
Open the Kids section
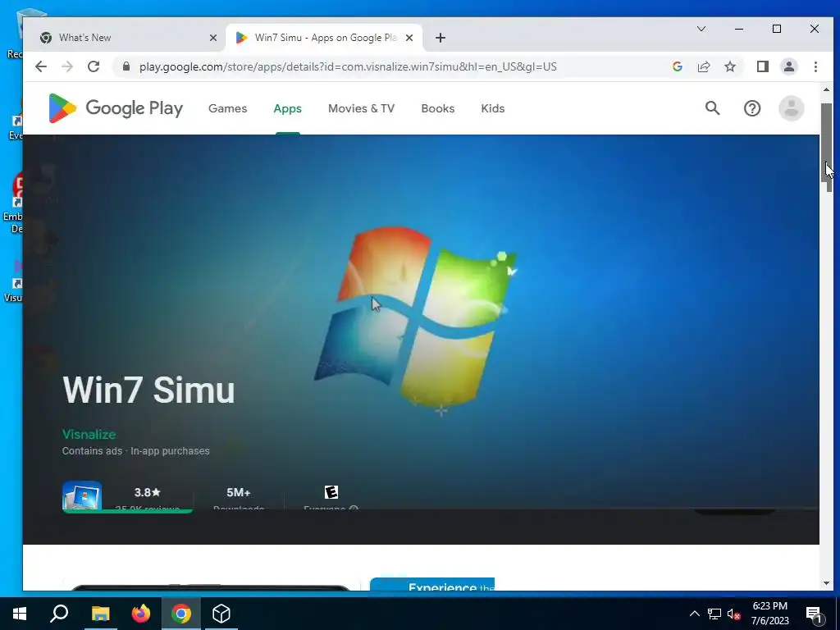492,108
